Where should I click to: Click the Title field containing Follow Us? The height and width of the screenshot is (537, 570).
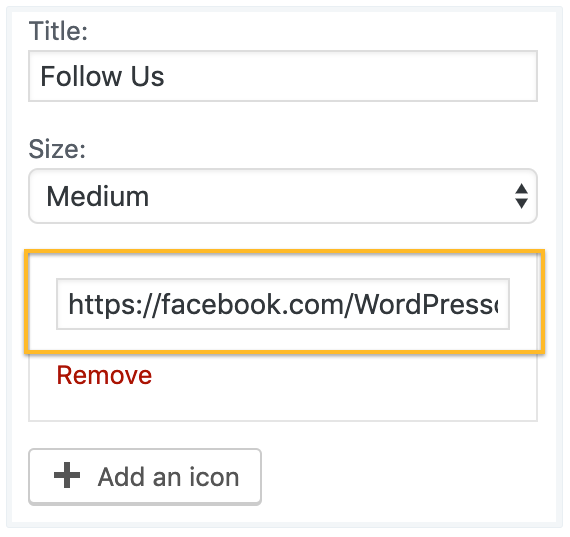tap(283, 76)
